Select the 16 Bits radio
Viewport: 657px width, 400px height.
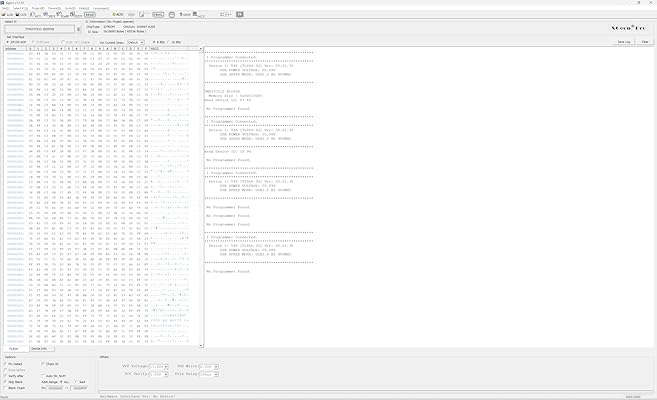[x=168, y=42]
